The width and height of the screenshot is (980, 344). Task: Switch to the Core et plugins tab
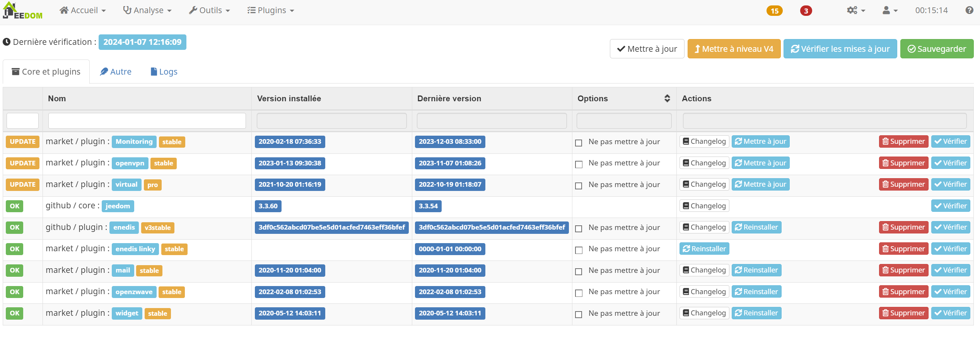point(46,72)
